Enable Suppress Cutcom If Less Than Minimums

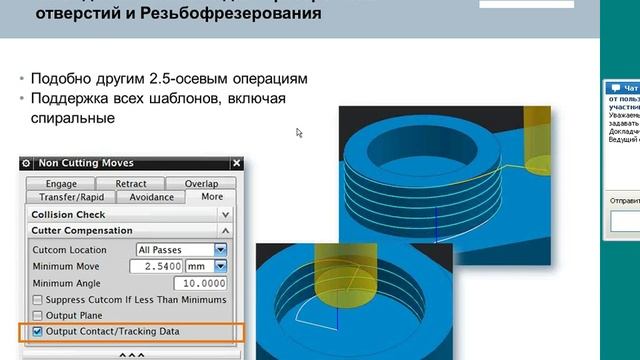click(38, 300)
